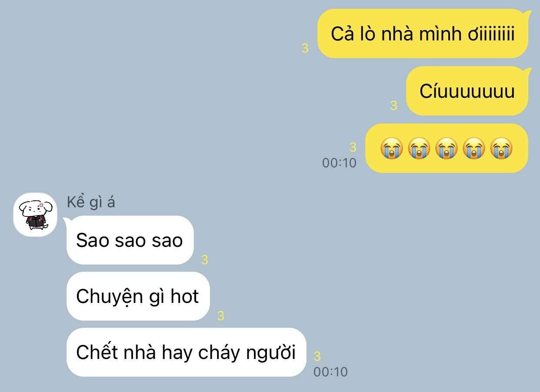Open read count next to "Chuyện gì hot"
Image resolution: width=540 pixels, height=392 pixels.
pos(220,316)
